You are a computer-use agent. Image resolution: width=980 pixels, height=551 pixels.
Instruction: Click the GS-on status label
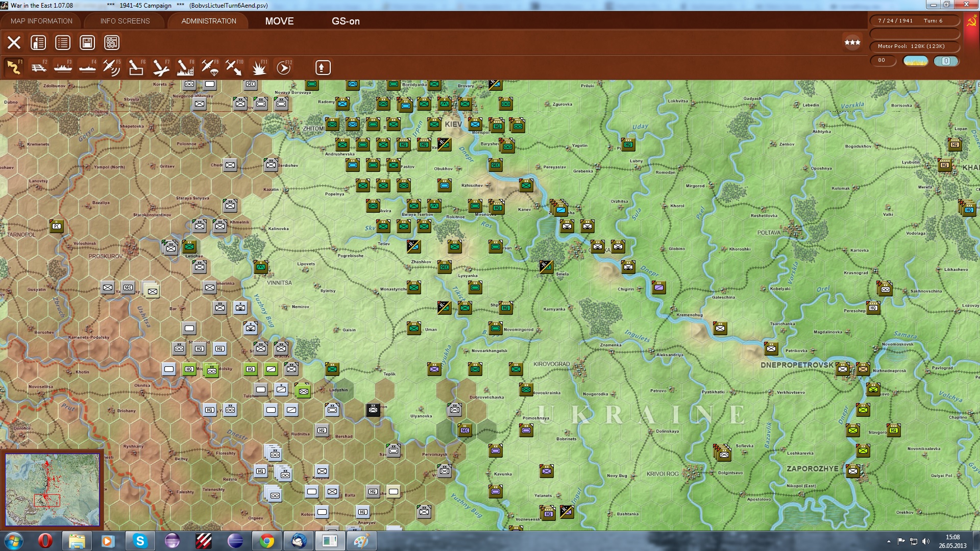pos(346,21)
